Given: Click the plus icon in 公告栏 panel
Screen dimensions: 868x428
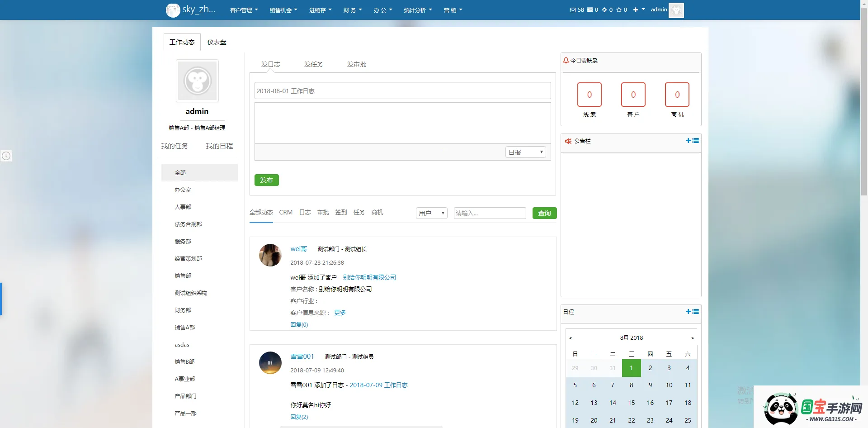Looking at the screenshot, I should (688, 141).
